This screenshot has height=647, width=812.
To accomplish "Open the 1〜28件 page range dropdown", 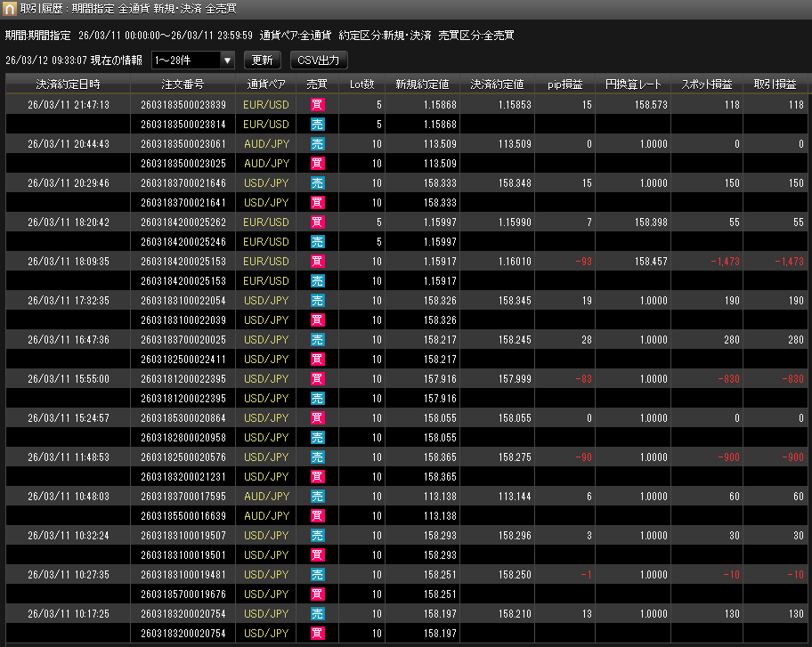I will coord(192,61).
